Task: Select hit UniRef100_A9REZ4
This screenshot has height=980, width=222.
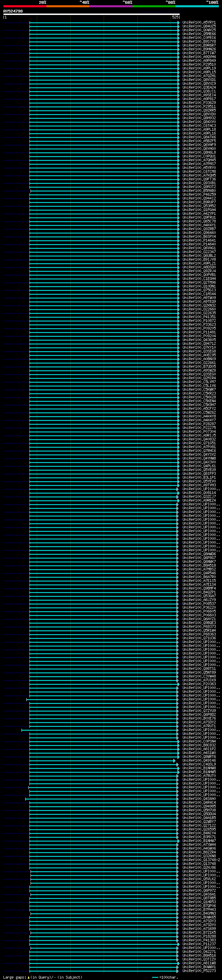Action: click(x=199, y=500)
